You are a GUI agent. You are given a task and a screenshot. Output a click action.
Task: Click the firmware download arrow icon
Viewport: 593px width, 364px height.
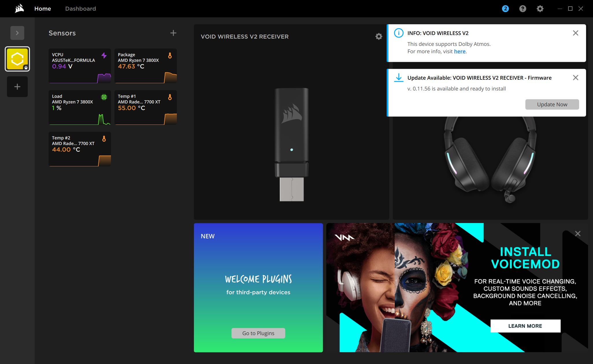point(399,78)
